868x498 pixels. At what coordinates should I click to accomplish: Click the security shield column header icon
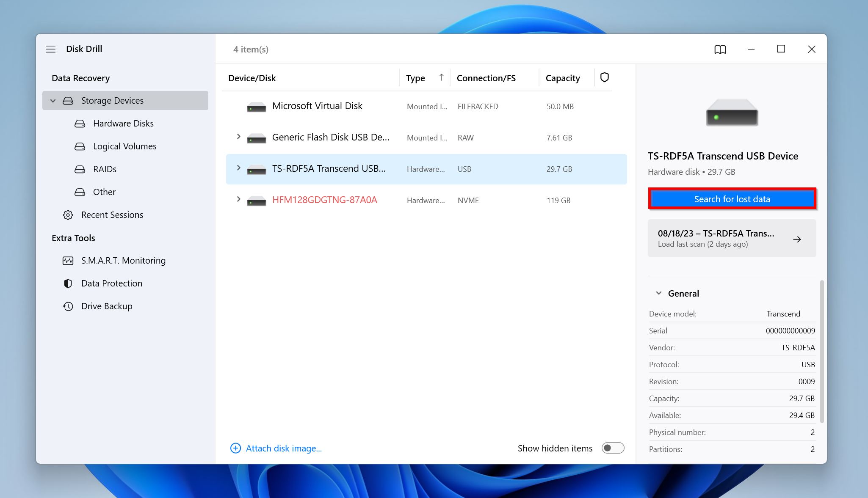point(604,77)
